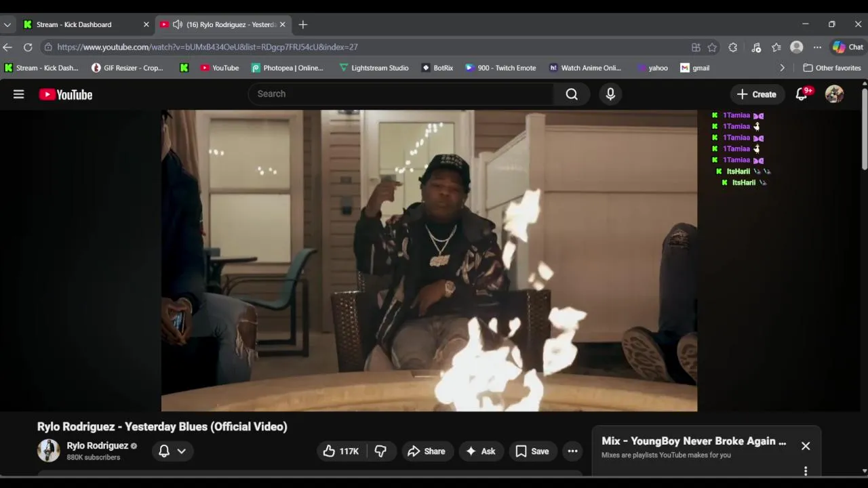Open the favorites list icon
This screenshot has width=868, height=488.
tap(776, 47)
